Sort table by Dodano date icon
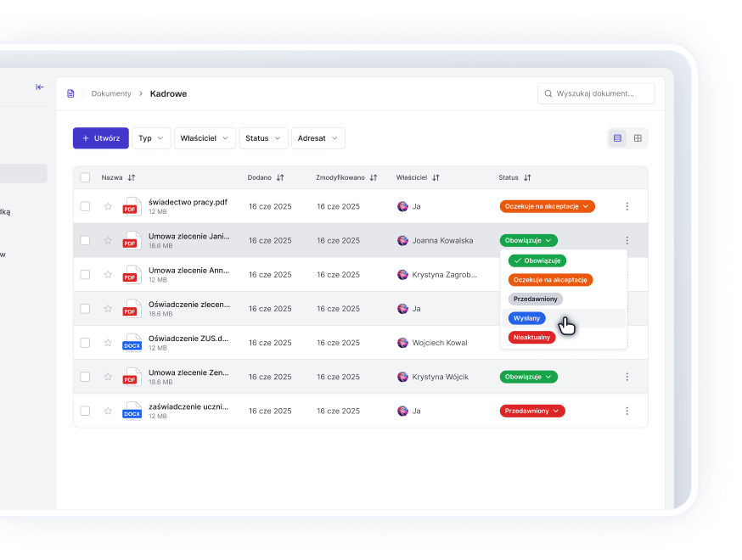The image size is (742, 560). (280, 178)
